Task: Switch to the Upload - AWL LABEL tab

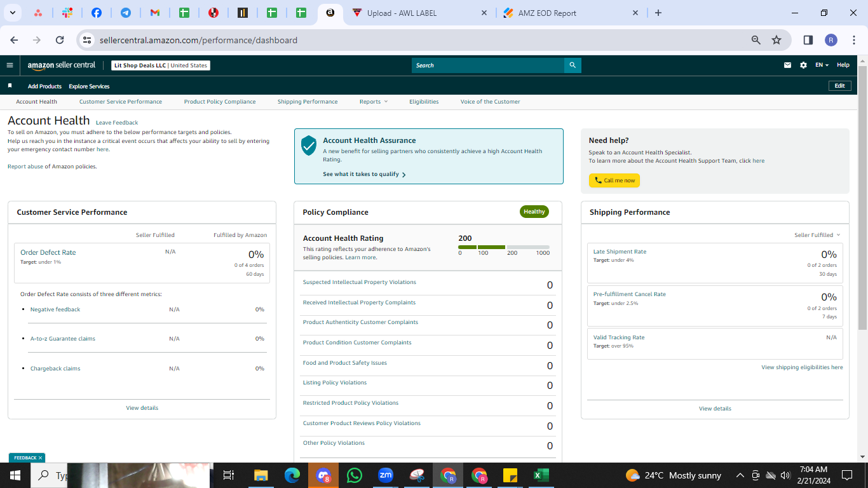Action: 419,13
